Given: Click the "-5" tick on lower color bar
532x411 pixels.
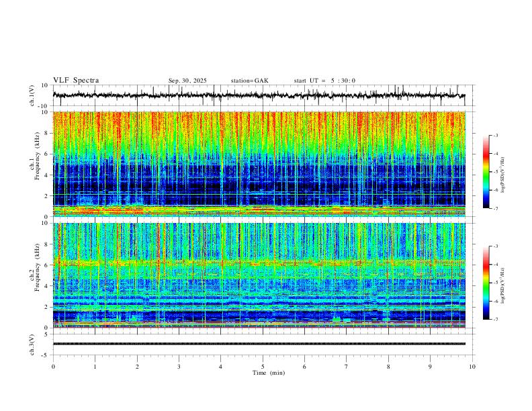Looking at the screenshot, I should tap(495, 283).
